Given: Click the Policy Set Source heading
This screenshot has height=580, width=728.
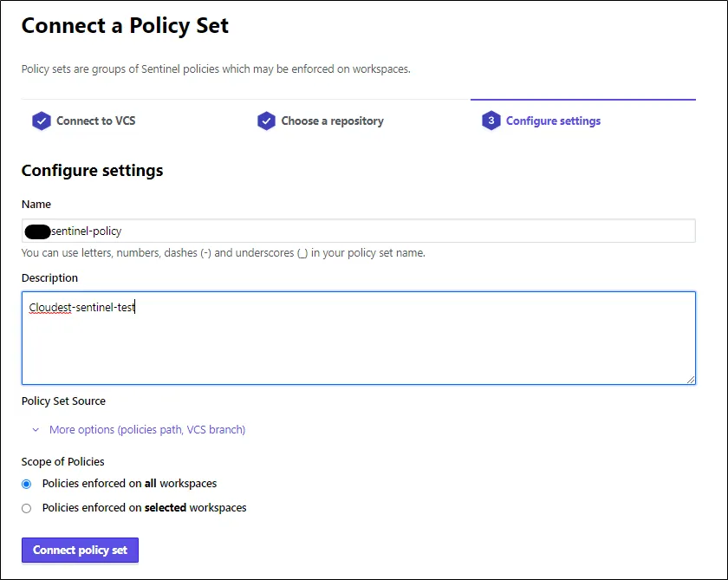Looking at the screenshot, I should [x=63, y=401].
